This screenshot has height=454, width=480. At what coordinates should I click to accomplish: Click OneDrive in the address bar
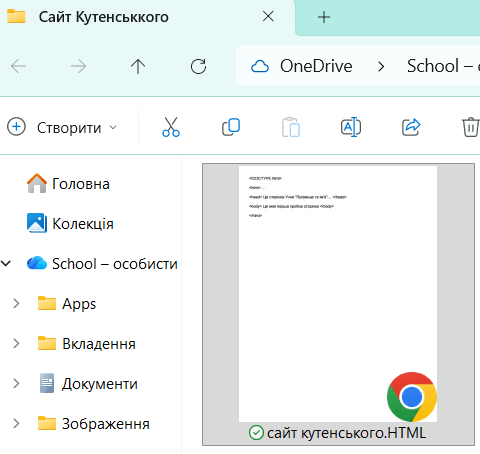[x=316, y=66]
